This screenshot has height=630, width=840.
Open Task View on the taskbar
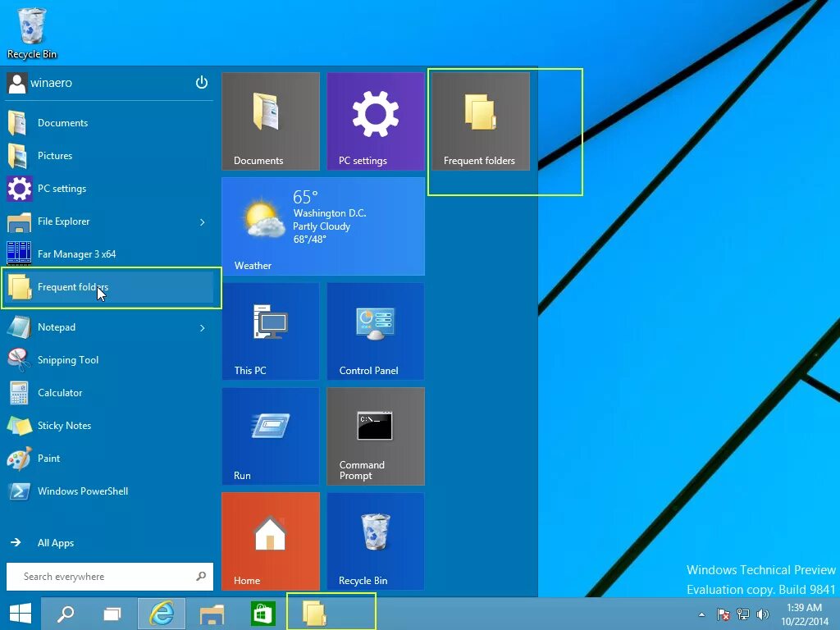pos(112,614)
